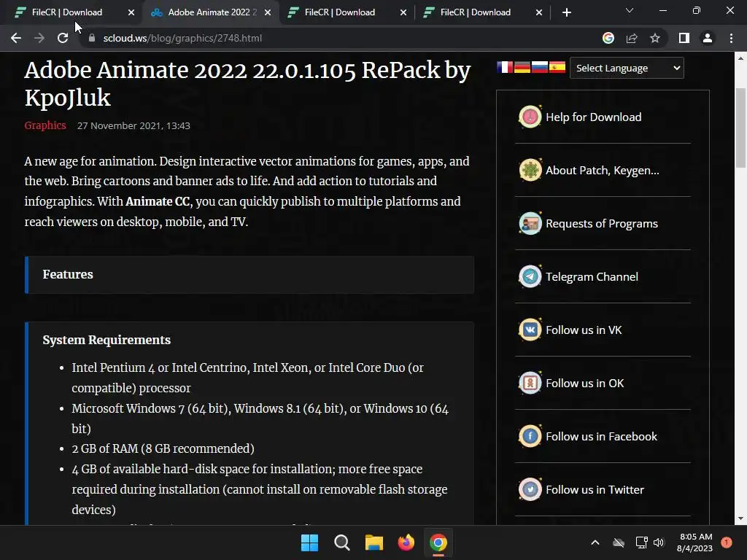Click the Telegram Channel icon
747x560 pixels.
pos(530,276)
